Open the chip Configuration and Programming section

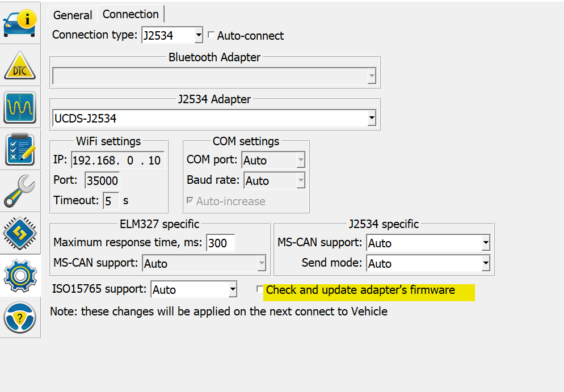20,233
